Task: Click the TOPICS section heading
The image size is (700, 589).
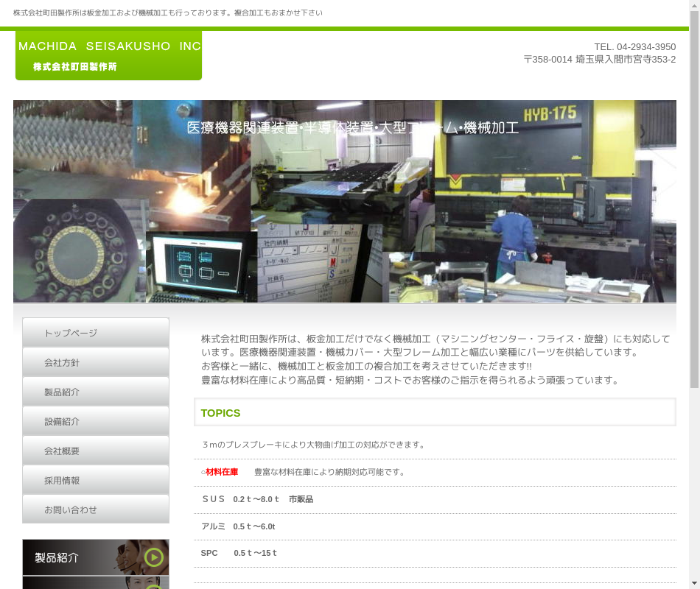Action: (x=220, y=413)
